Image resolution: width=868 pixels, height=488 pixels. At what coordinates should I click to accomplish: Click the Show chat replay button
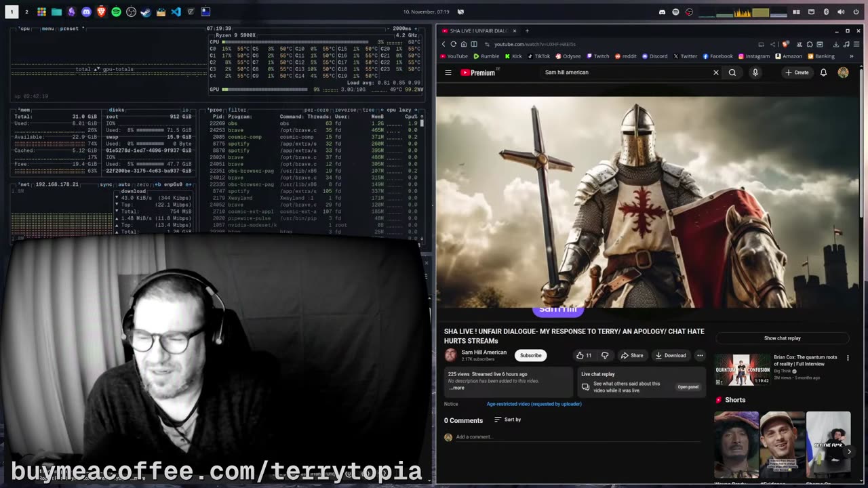coord(783,338)
